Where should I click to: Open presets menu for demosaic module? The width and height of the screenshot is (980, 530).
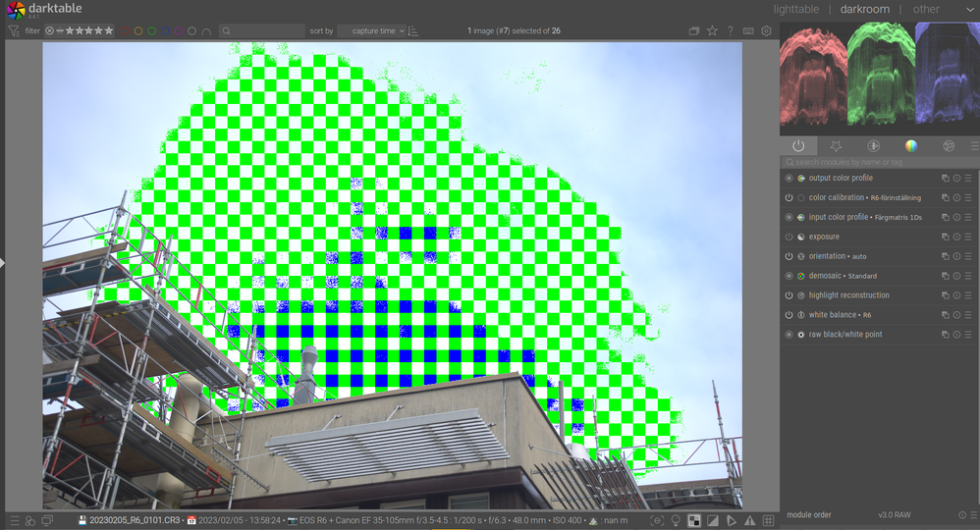click(x=968, y=276)
